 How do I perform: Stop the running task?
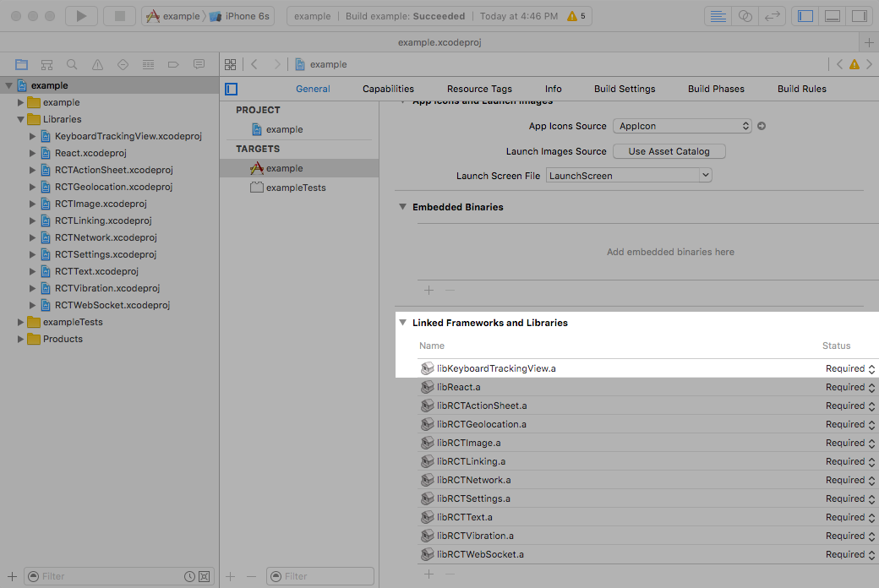pos(119,16)
